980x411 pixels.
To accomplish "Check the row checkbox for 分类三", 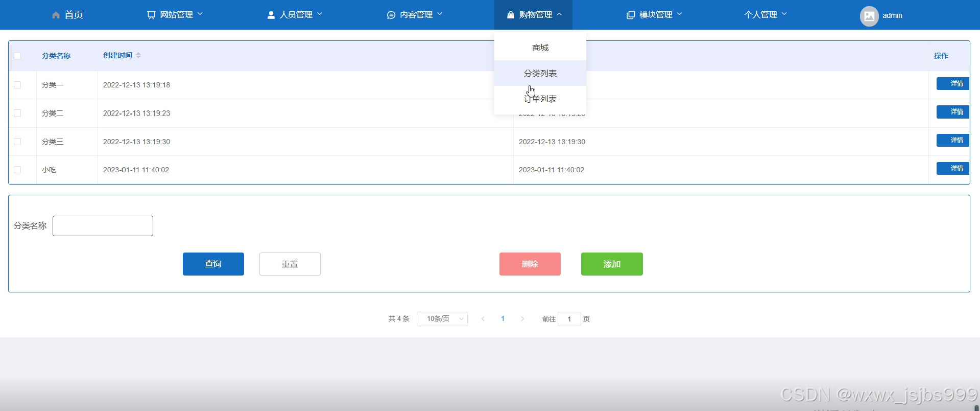I will pos(17,142).
